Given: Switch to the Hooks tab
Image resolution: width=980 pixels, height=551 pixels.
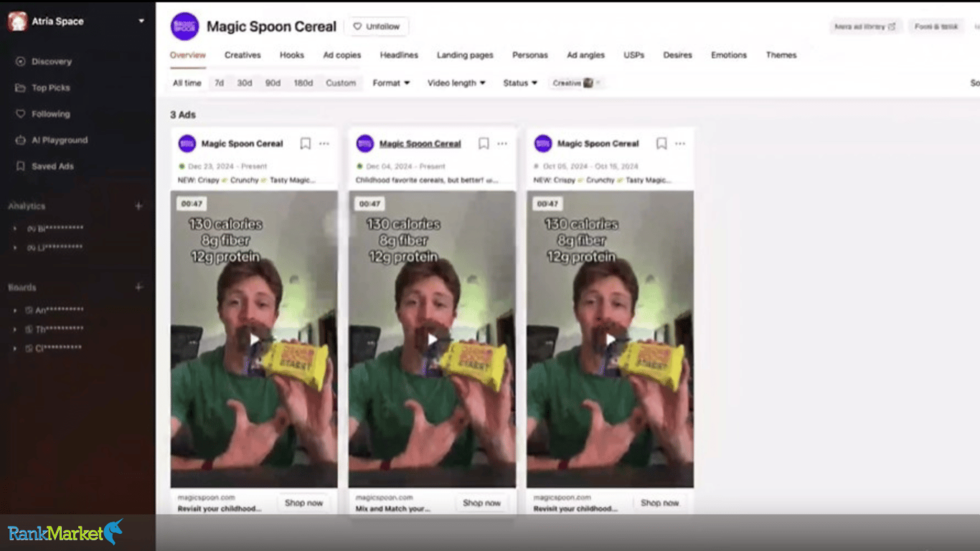Looking at the screenshot, I should click(x=292, y=55).
